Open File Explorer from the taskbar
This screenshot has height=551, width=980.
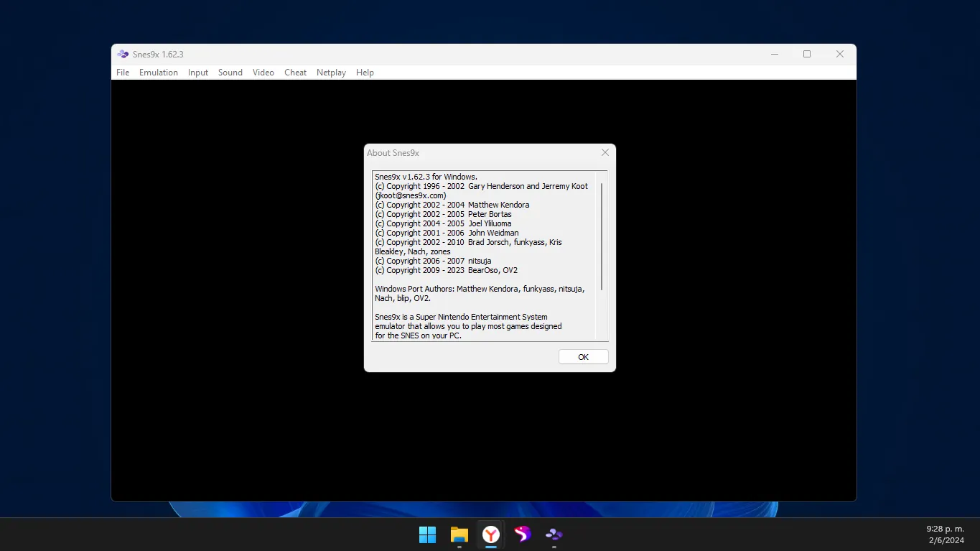459,534
